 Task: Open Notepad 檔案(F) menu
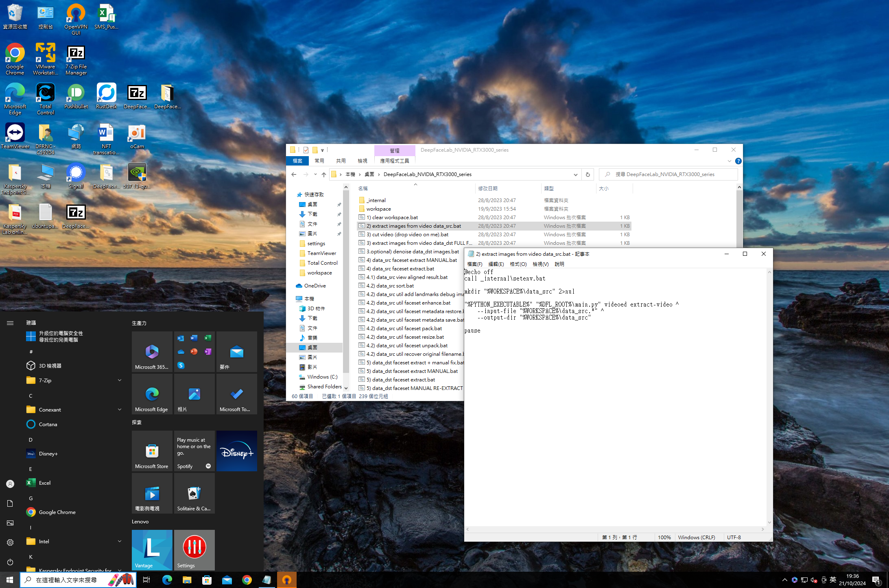coord(475,264)
